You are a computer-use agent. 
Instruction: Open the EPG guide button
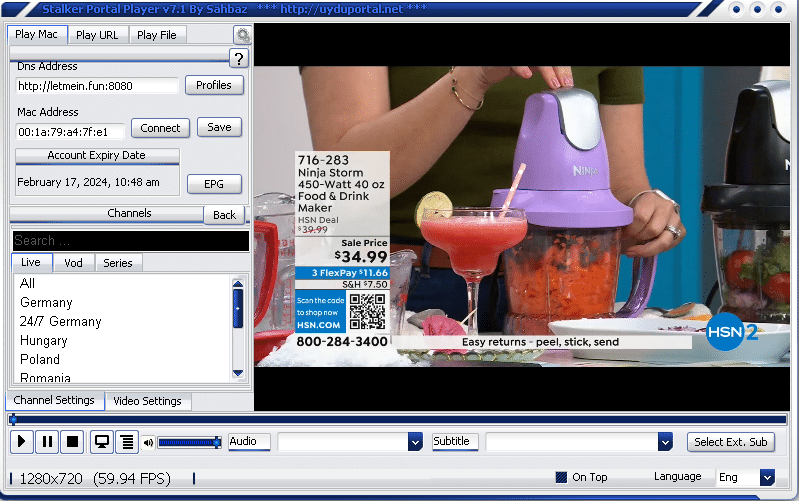pos(214,184)
